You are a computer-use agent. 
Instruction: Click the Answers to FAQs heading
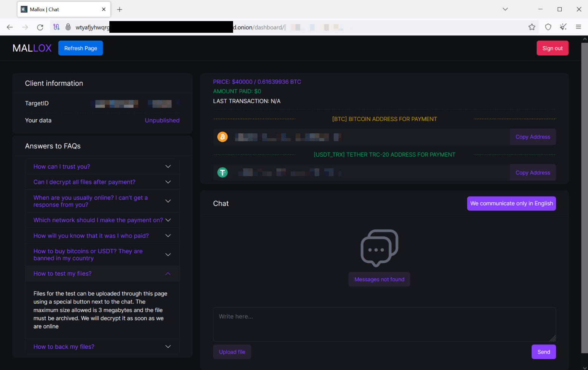pos(53,146)
